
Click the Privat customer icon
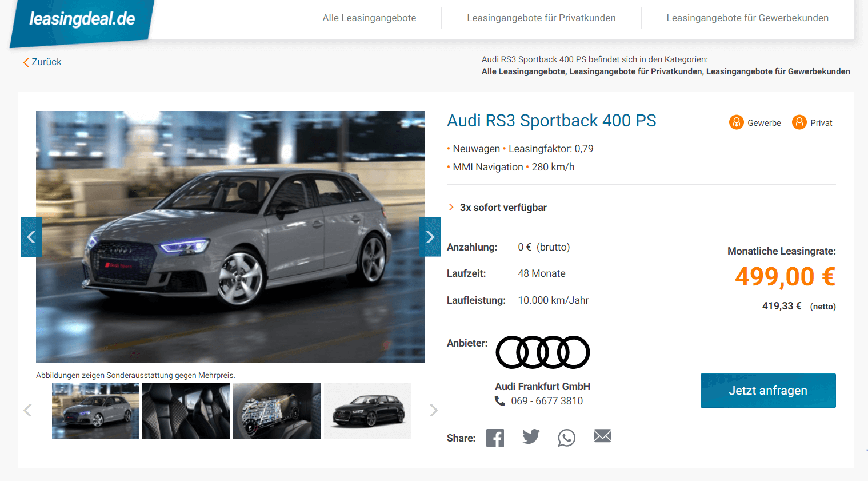pos(799,122)
